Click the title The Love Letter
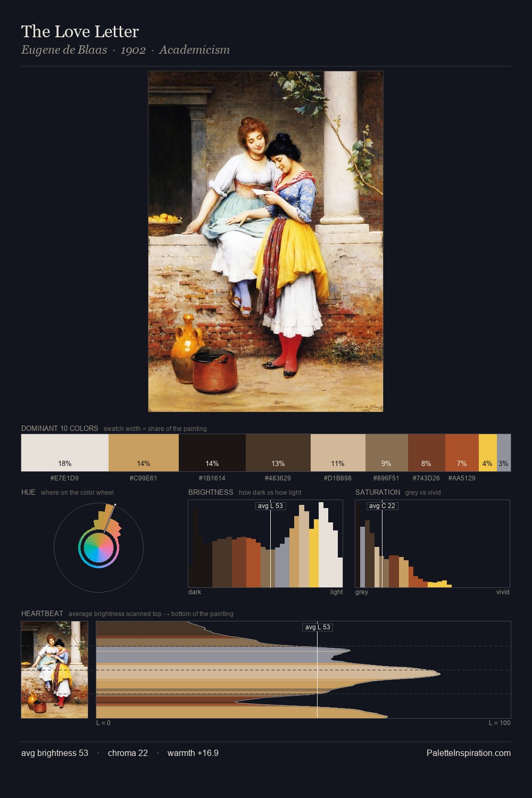Screen dimensions: 532x798 coord(80,31)
